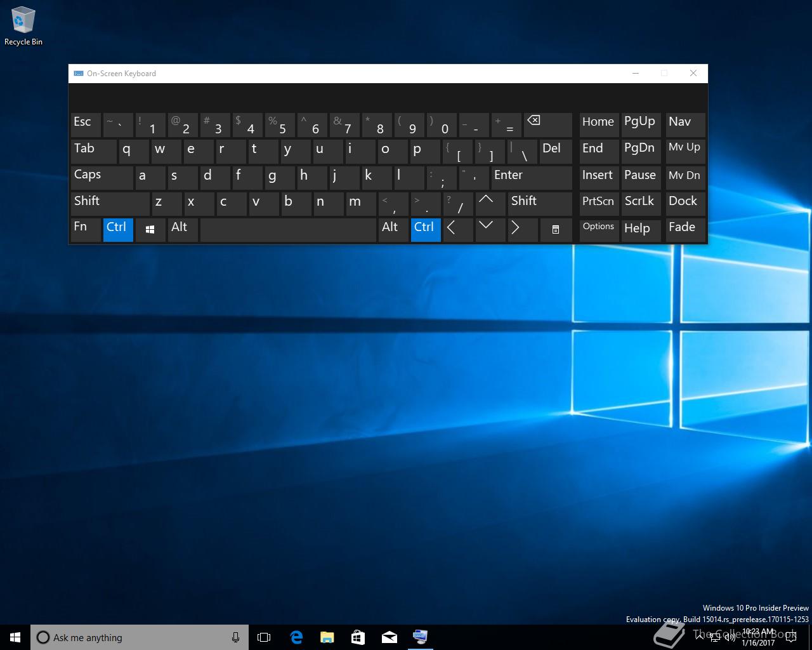This screenshot has width=812, height=650.
Task: Tap the PgDn key
Action: 642,151
